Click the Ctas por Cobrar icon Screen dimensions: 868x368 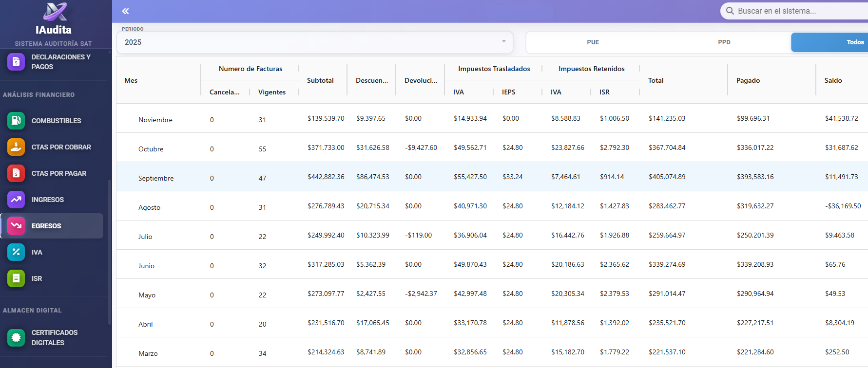pos(16,147)
